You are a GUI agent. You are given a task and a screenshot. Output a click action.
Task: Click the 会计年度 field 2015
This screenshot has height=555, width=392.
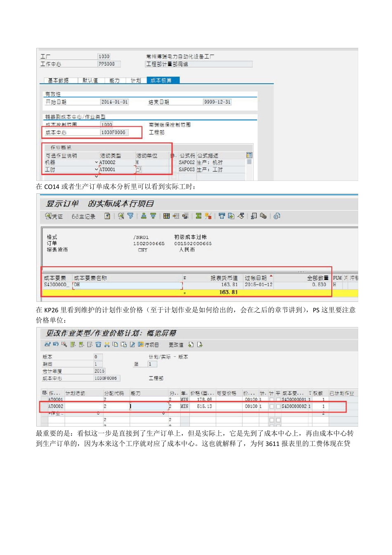(99, 371)
